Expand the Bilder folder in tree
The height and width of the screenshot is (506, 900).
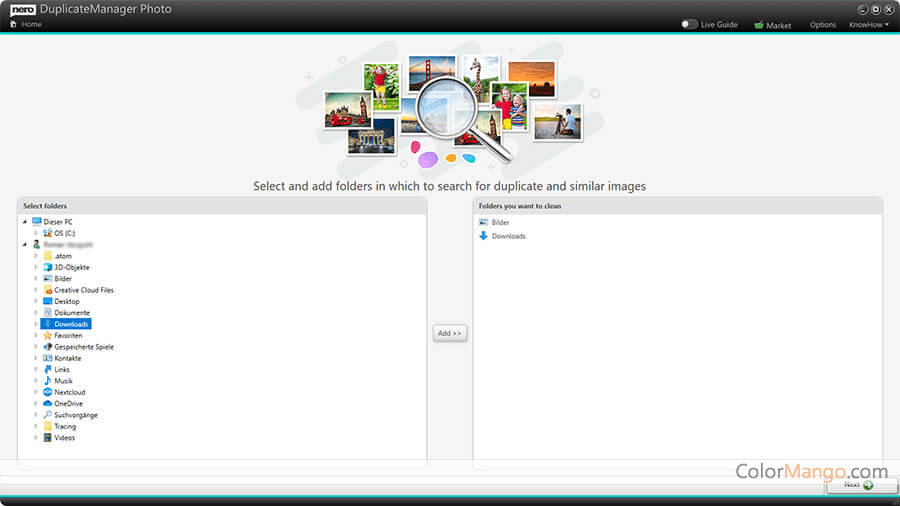tap(36, 279)
